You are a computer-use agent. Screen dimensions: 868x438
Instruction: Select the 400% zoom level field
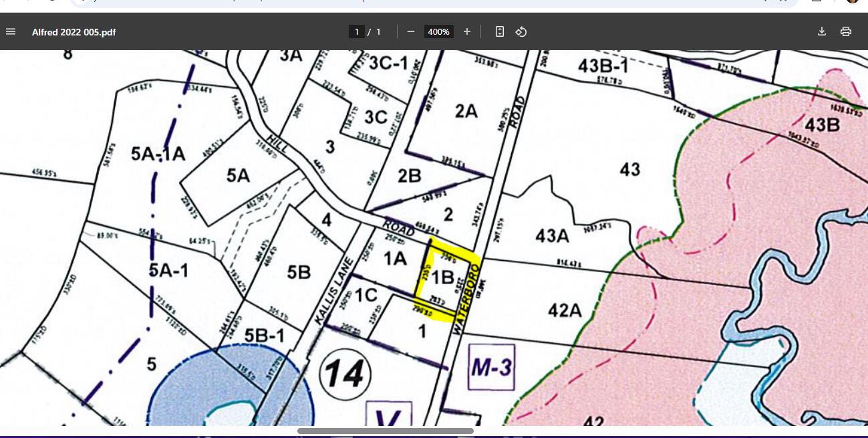click(438, 31)
